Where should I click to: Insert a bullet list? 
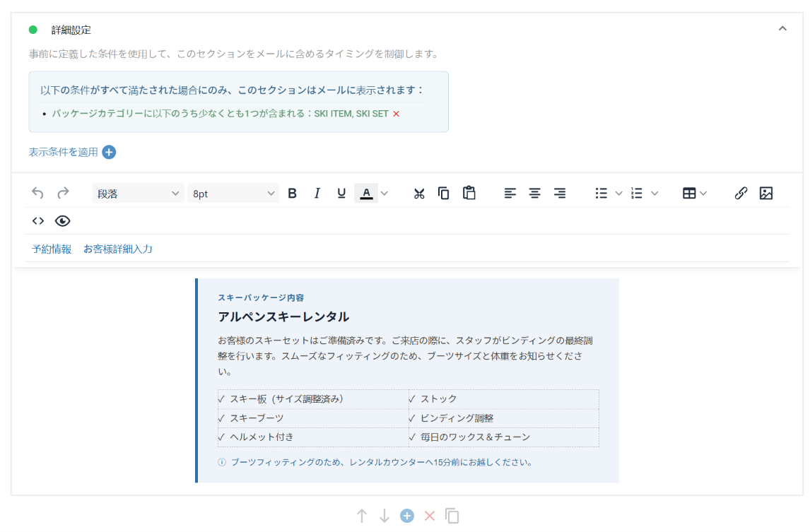click(601, 193)
